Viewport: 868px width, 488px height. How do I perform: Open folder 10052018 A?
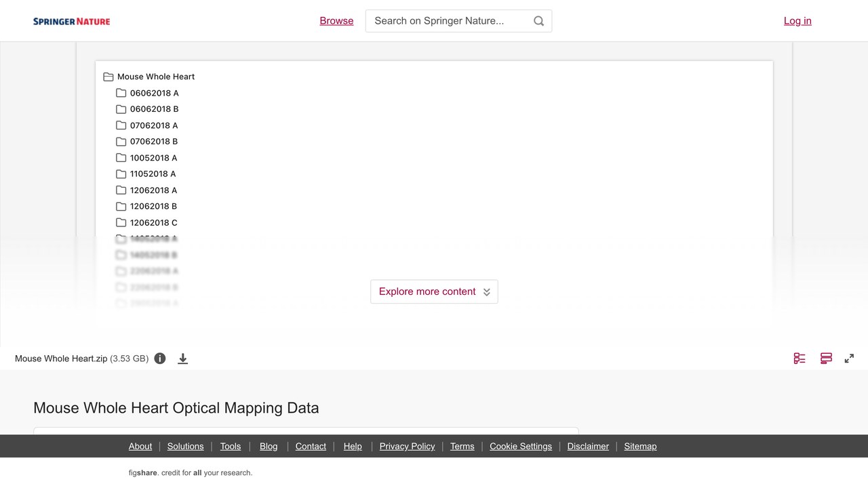(x=146, y=158)
